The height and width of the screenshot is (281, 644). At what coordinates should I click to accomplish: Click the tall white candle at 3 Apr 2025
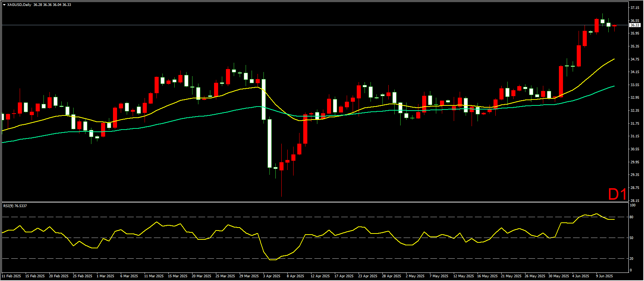(269, 143)
